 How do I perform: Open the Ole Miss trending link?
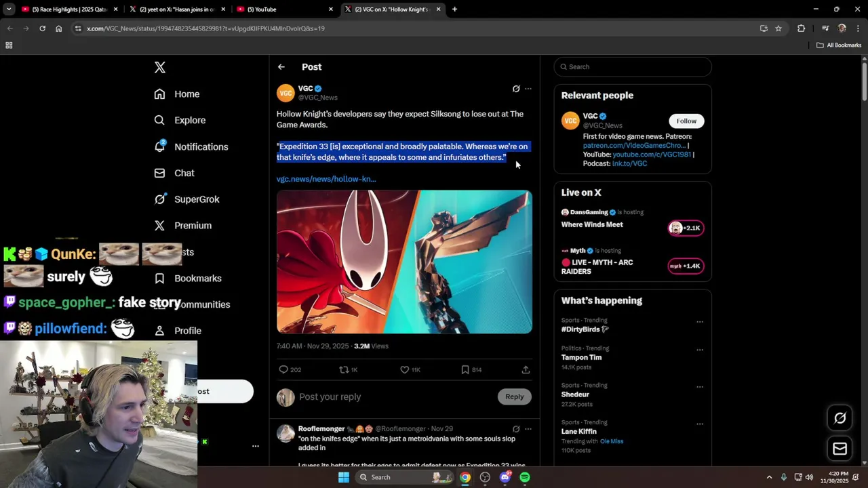pos(612,441)
